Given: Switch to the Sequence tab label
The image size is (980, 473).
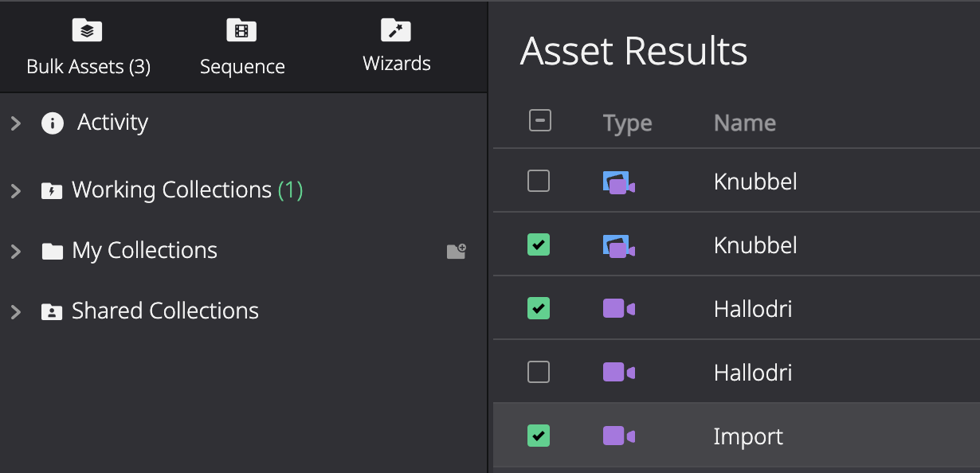Looking at the screenshot, I should pos(242,67).
